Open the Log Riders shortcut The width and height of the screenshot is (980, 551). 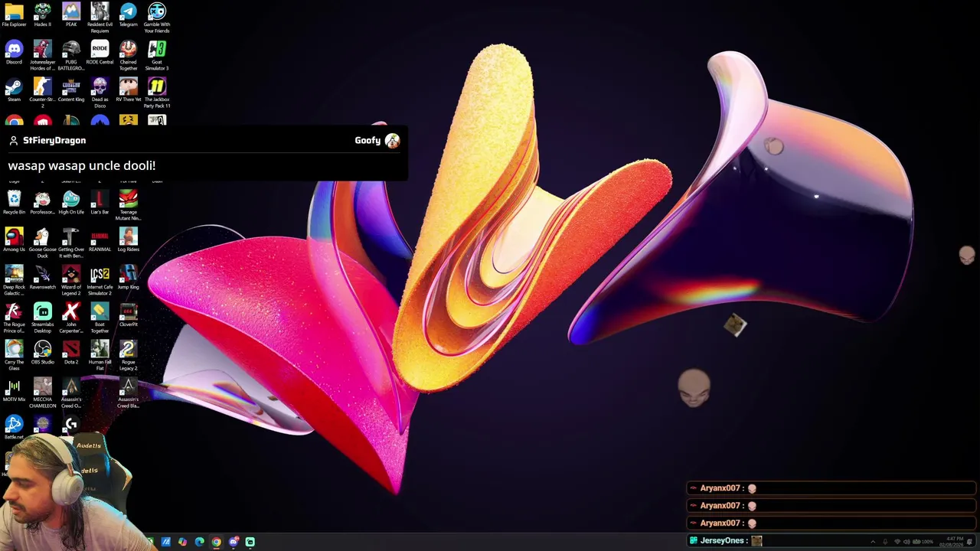click(x=128, y=240)
